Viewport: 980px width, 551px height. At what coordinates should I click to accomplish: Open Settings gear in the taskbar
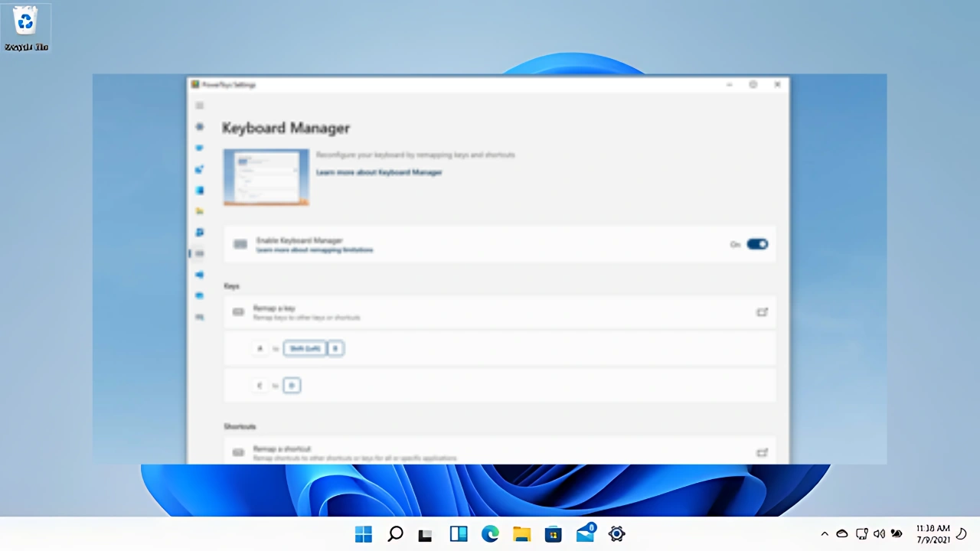(616, 534)
